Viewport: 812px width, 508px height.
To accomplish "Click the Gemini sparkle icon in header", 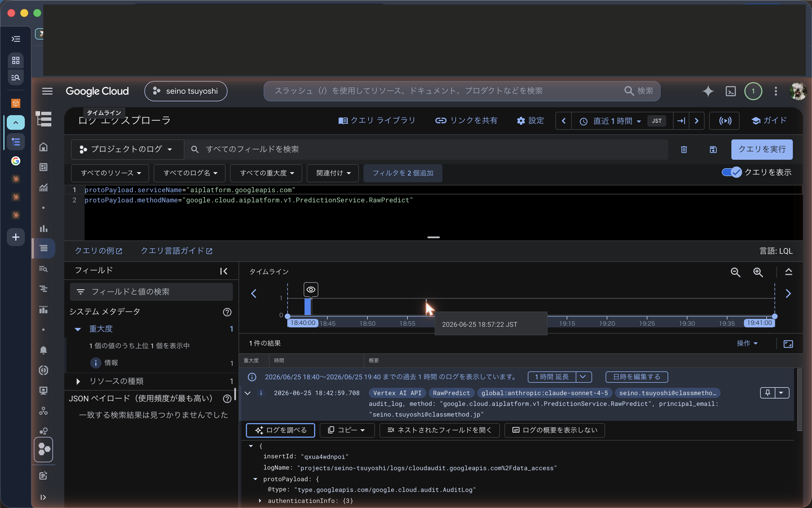I will click(x=708, y=91).
